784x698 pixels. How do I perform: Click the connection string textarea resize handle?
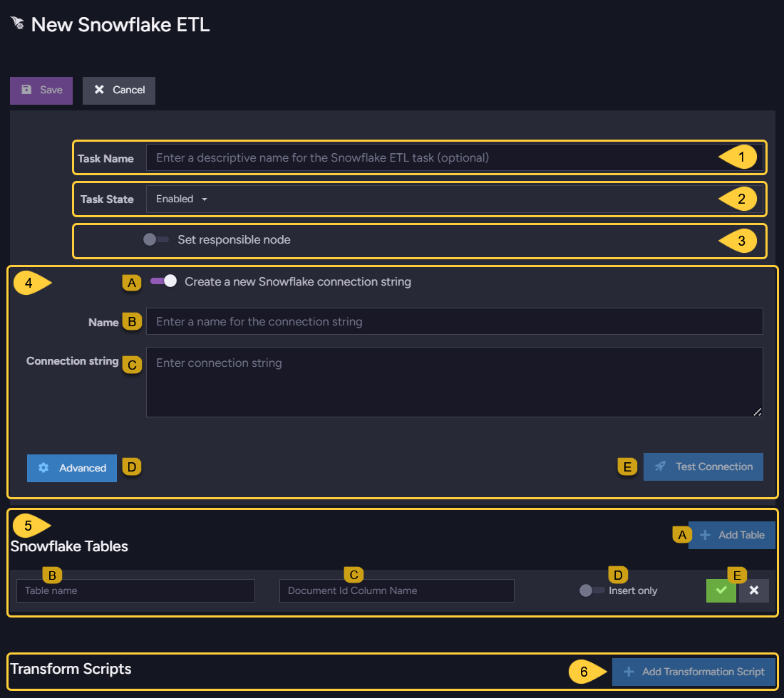click(758, 412)
